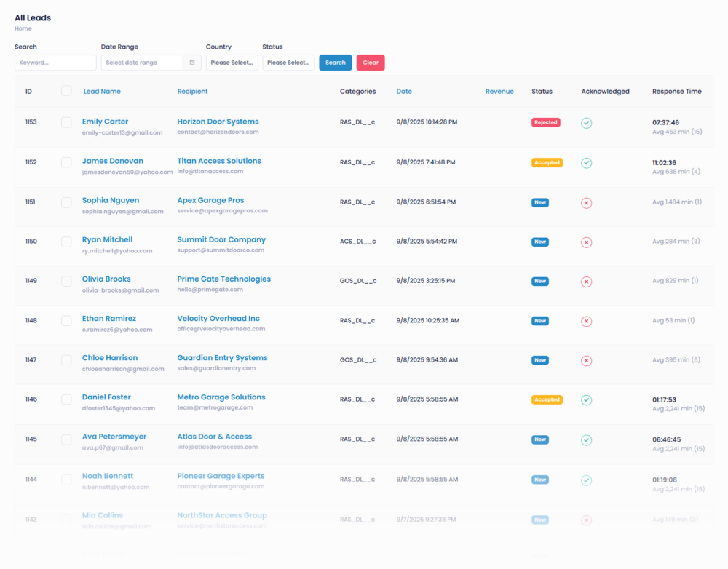
Task: Toggle the select-all checkbox in table header
Action: click(x=66, y=91)
